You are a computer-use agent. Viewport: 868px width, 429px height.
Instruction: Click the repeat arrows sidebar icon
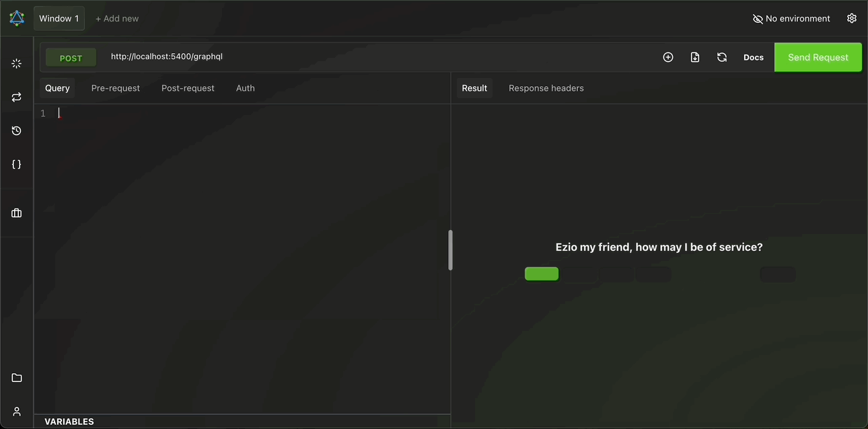(x=17, y=97)
